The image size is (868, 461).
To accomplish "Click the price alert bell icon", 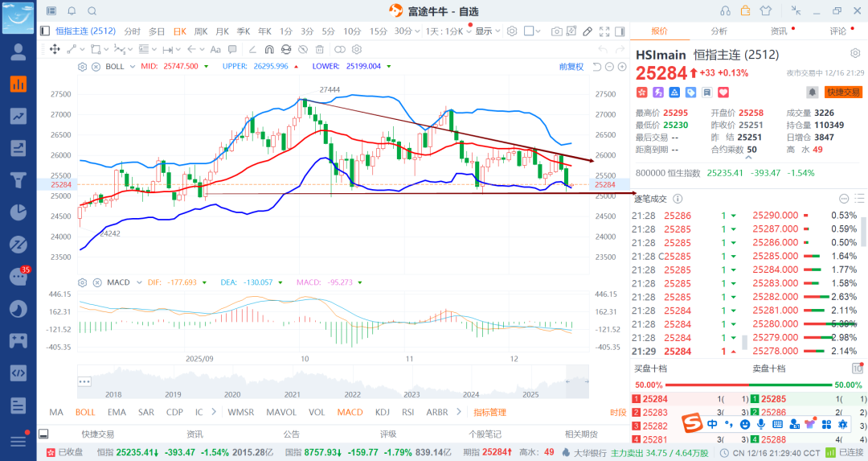I will [813, 93].
